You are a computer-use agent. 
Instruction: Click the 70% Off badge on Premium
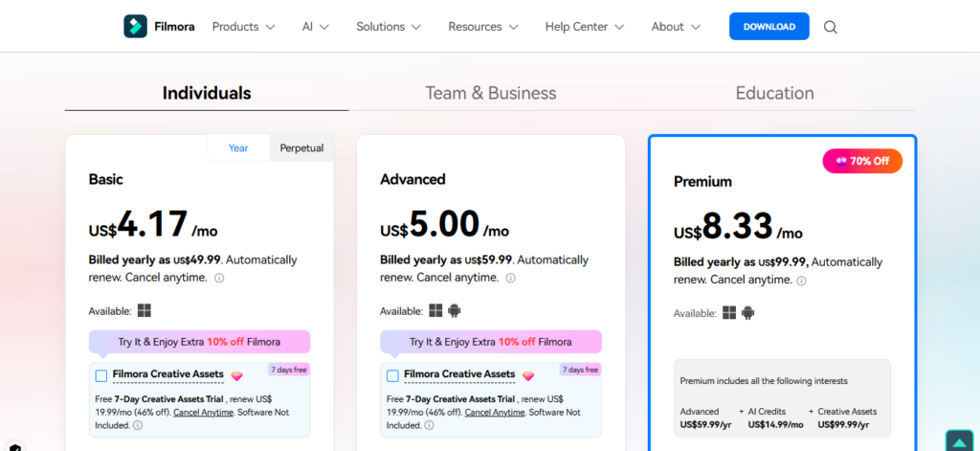862,161
